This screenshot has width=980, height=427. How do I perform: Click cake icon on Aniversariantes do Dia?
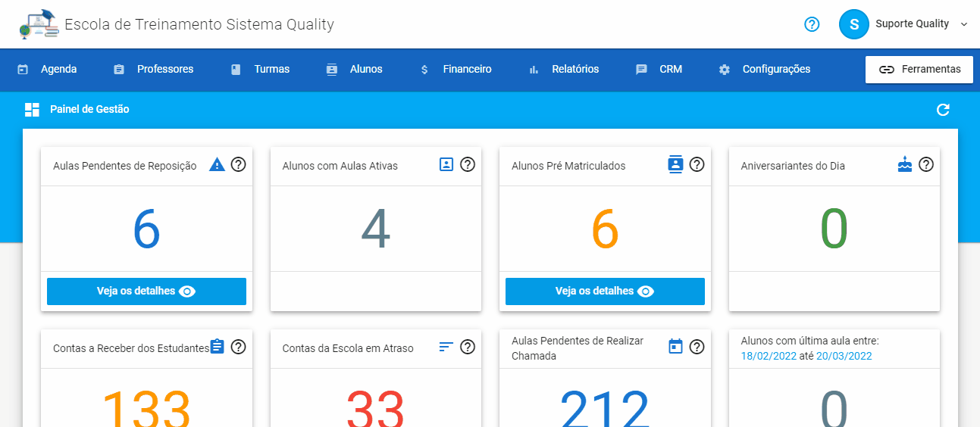tap(905, 164)
